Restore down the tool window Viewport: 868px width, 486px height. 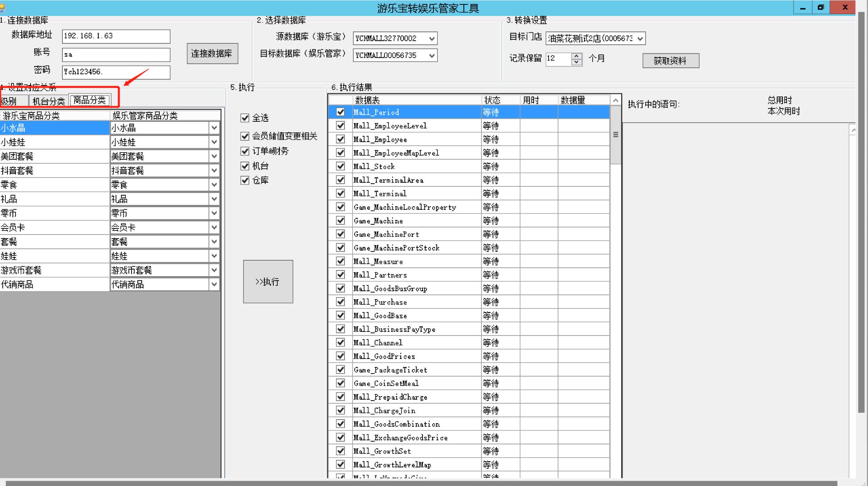[821, 8]
